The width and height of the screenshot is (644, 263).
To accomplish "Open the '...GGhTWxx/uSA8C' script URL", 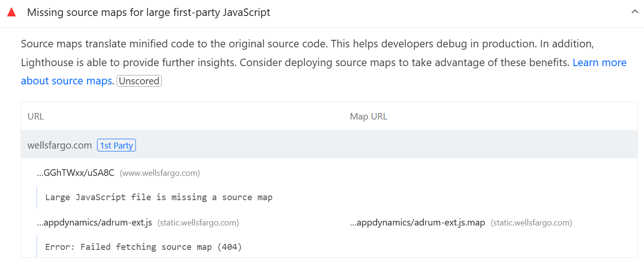I will (x=75, y=173).
